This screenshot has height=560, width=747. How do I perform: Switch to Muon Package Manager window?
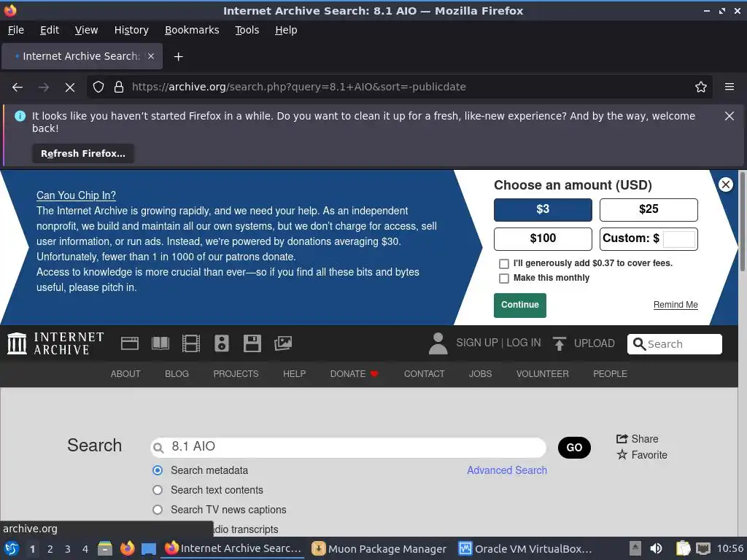coord(379,548)
